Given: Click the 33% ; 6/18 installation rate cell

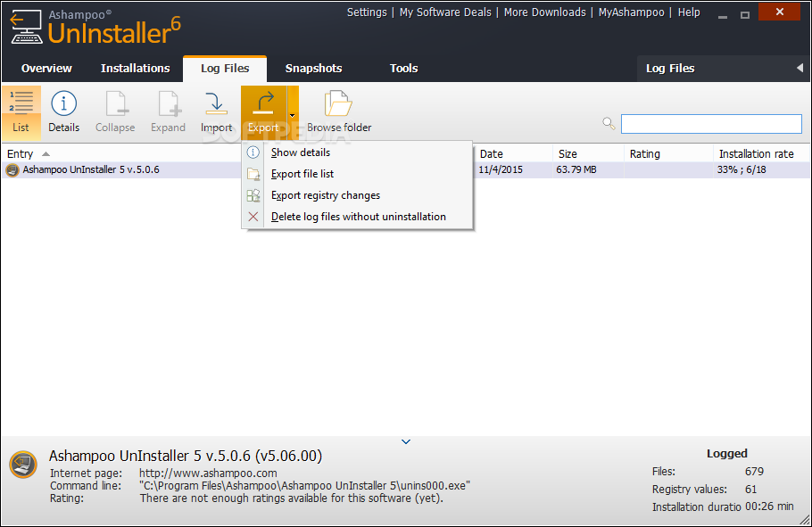Looking at the screenshot, I should [x=742, y=169].
